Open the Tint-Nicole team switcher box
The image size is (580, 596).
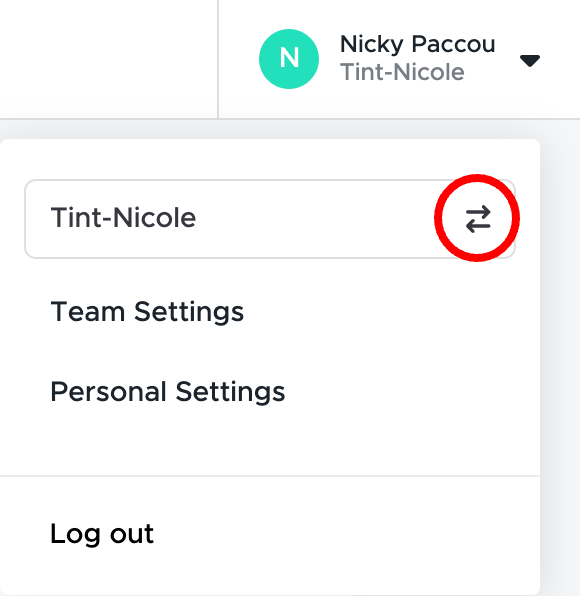(x=270, y=219)
